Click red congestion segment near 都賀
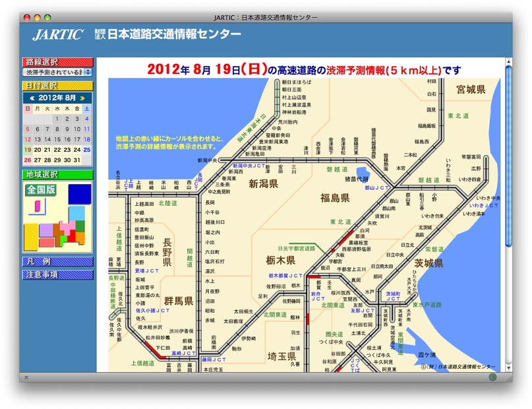The width and height of the screenshot is (532, 409). coord(314,277)
